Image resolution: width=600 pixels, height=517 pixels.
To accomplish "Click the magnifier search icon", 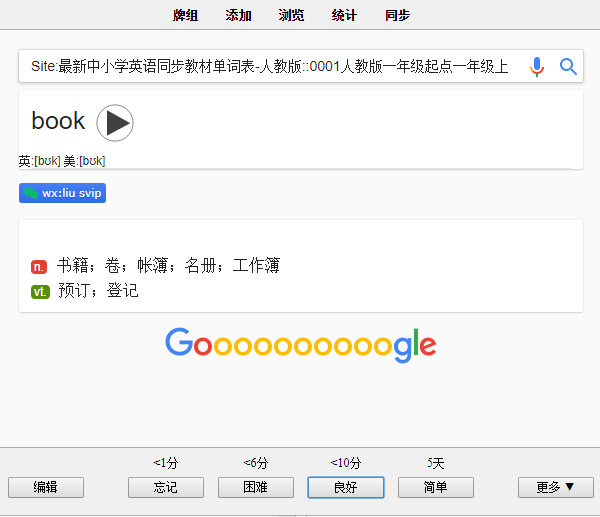I will (568, 67).
